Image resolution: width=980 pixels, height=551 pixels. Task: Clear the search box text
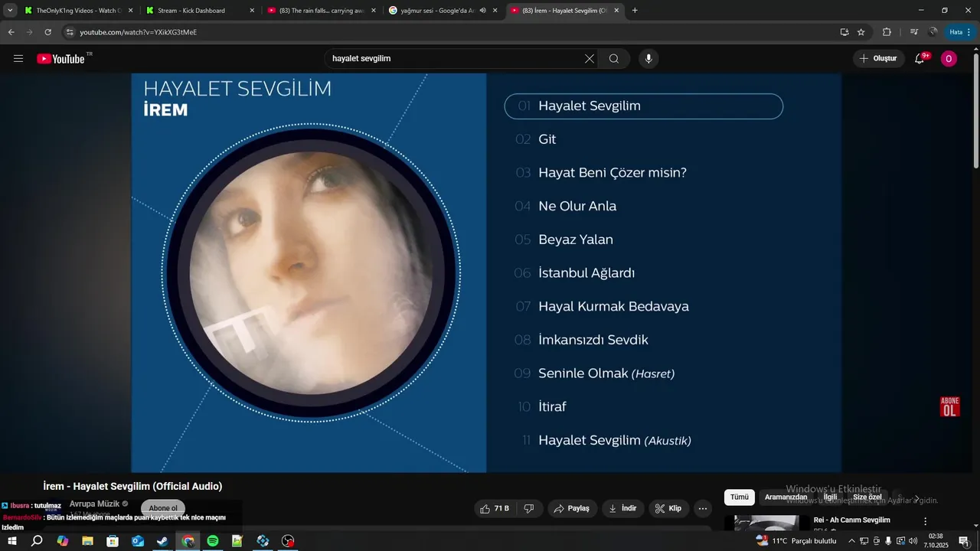coord(589,59)
